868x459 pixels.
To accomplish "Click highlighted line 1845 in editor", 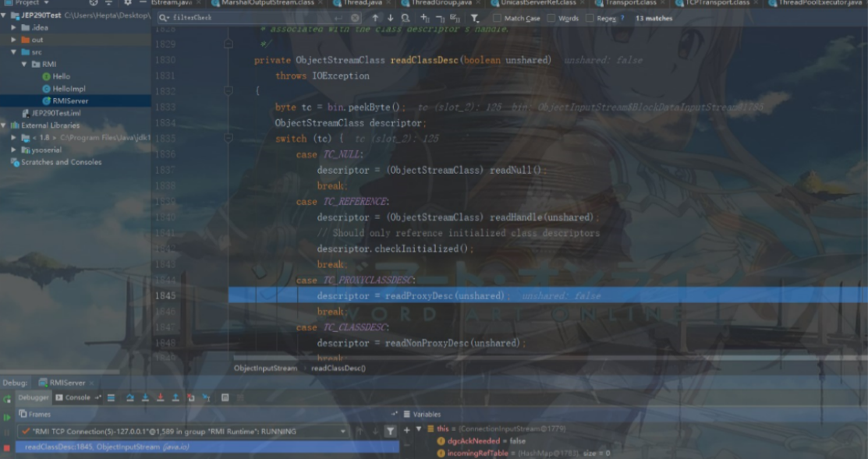I will click(548, 295).
